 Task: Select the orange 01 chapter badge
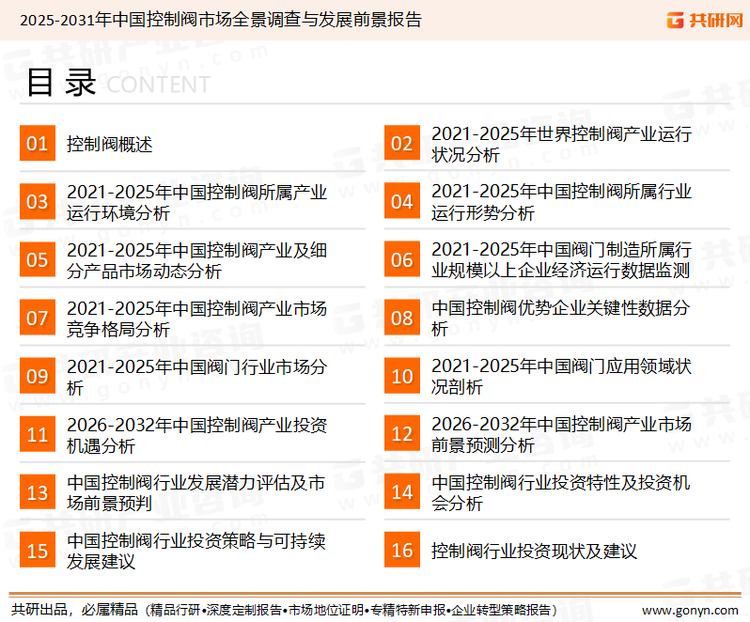37,143
